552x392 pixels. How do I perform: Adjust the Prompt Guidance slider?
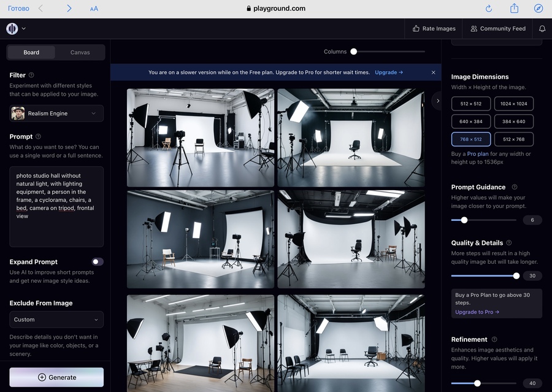[464, 220]
